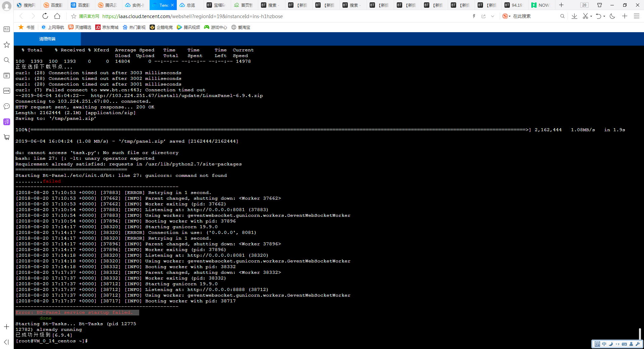Open the LIVE streaming sidebar icon
Screen dimensions: 644x349
(6, 91)
